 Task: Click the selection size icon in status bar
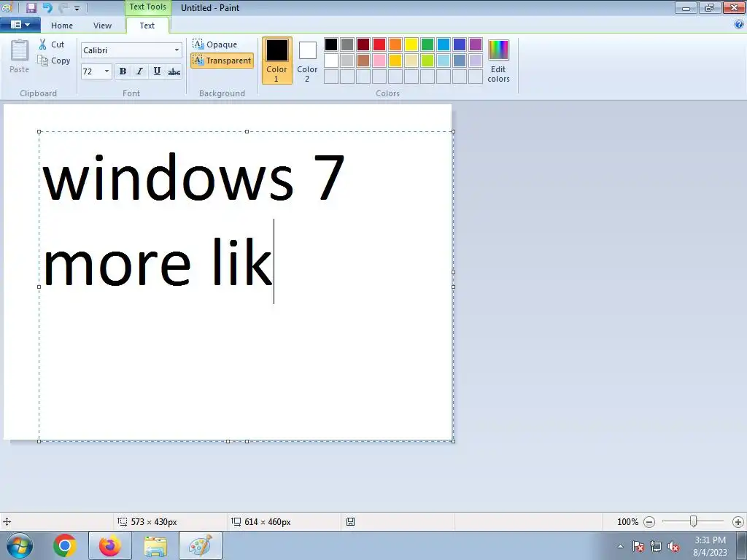(x=123, y=521)
